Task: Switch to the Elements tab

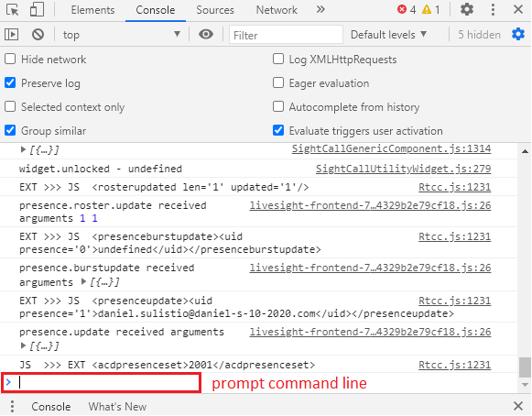Action: (x=92, y=10)
